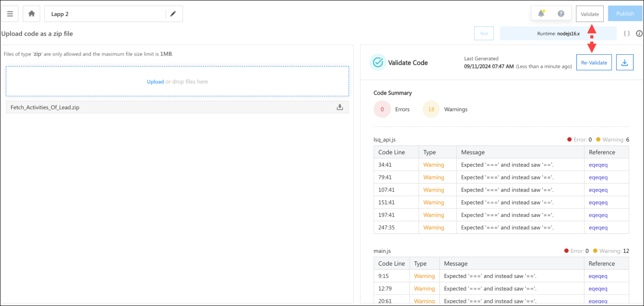
Task: Download Fetch_Activities_Of_Lead.zip file icon
Action: click(340, 107)
